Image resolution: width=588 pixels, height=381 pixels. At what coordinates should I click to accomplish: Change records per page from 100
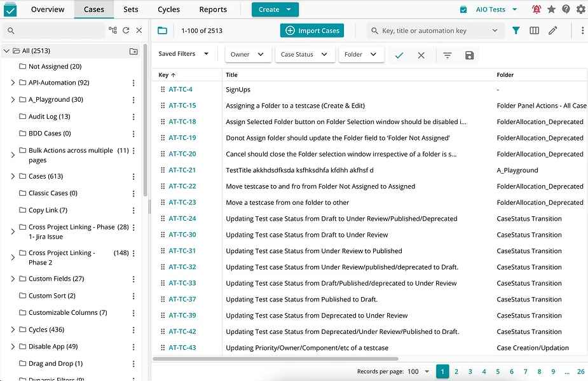(x=417, y=371)
